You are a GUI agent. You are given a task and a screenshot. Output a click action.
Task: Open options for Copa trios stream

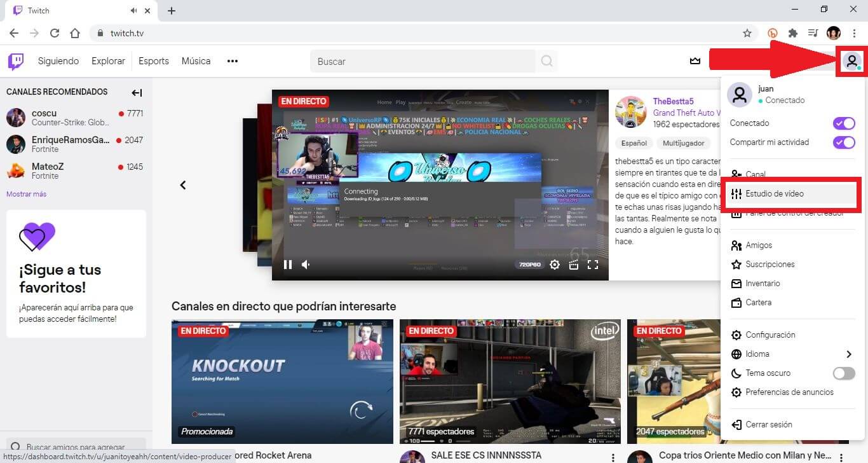click(841, 458)
